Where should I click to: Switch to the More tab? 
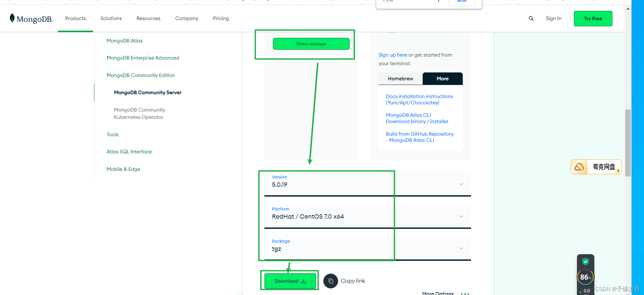pyautogui.click(x=443, y=79)
